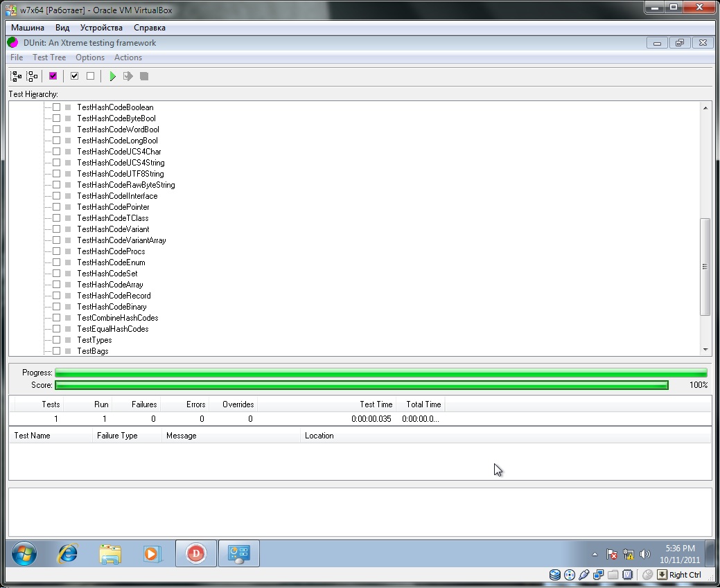720x588 pixels.
Task: Open Windows Media Player on taskbar
Action: click(x=152, y=554)
